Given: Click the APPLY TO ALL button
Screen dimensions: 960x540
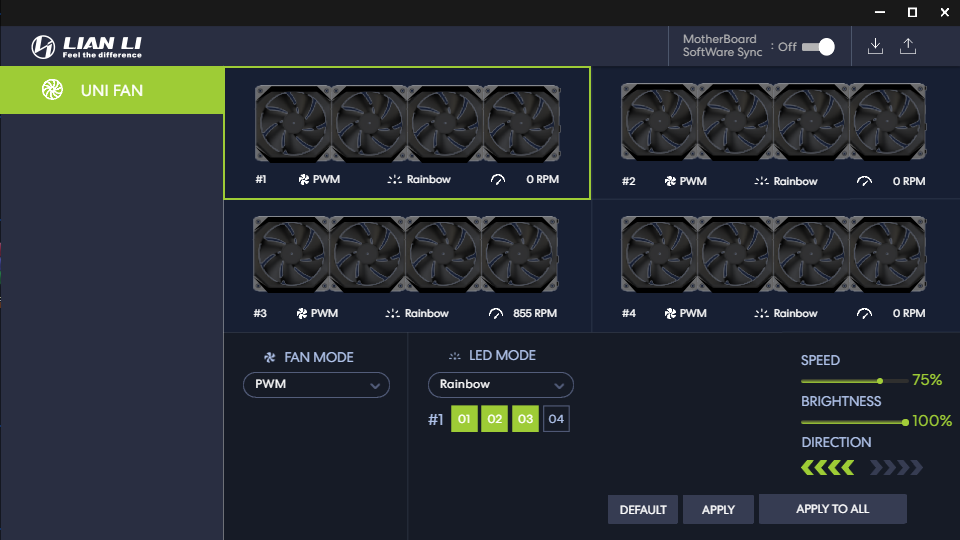Looking at the screenshot, I should click(x=833, y=509).
